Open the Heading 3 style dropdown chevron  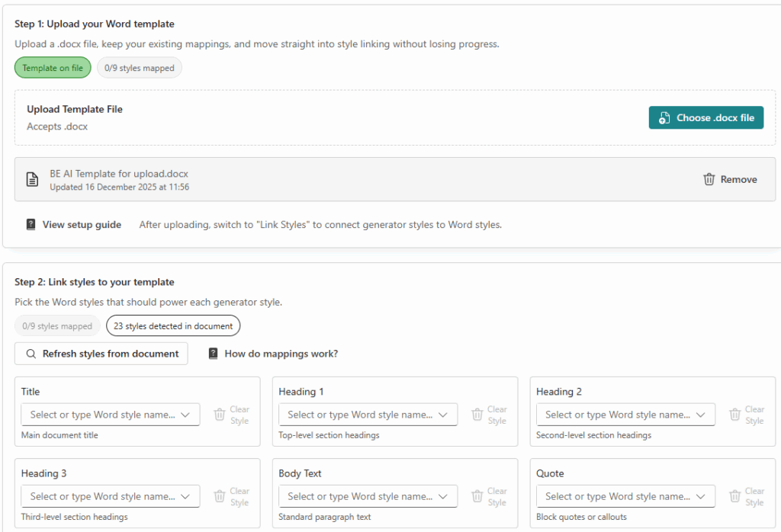click(x=186, y=496)
